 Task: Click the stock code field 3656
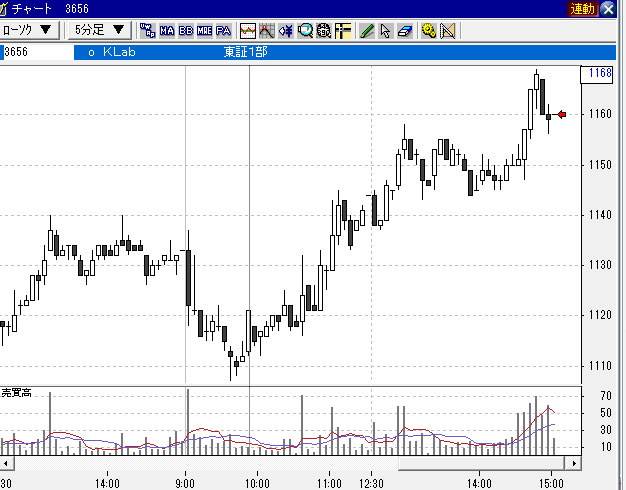coord(37,52)
